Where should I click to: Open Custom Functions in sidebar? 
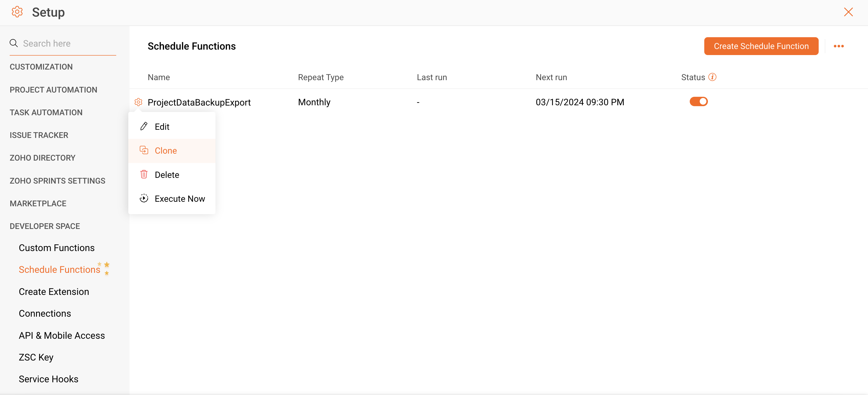pyautogui.click(x=57, y=248)
